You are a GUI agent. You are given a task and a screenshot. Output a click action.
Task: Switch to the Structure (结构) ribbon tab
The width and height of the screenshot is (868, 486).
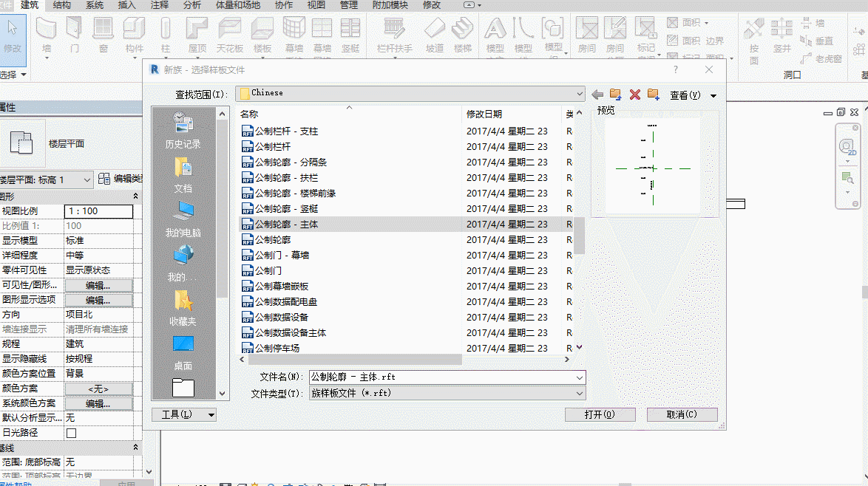click(62, 5)
